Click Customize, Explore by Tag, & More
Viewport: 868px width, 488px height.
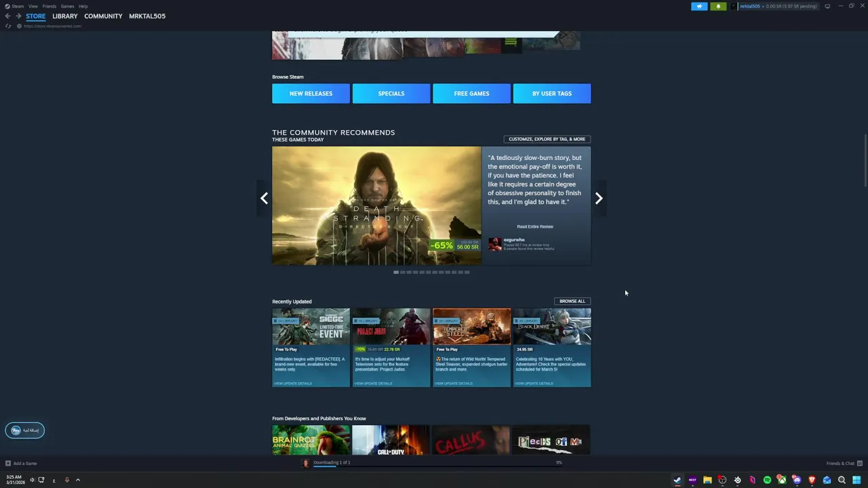pyautogui.click(x=547, y=139)
